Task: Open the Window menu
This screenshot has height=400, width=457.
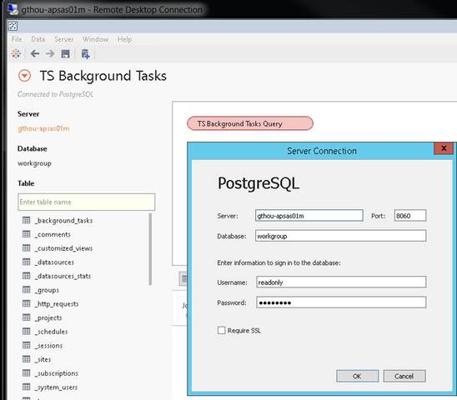Action: (x=95, y=39)
